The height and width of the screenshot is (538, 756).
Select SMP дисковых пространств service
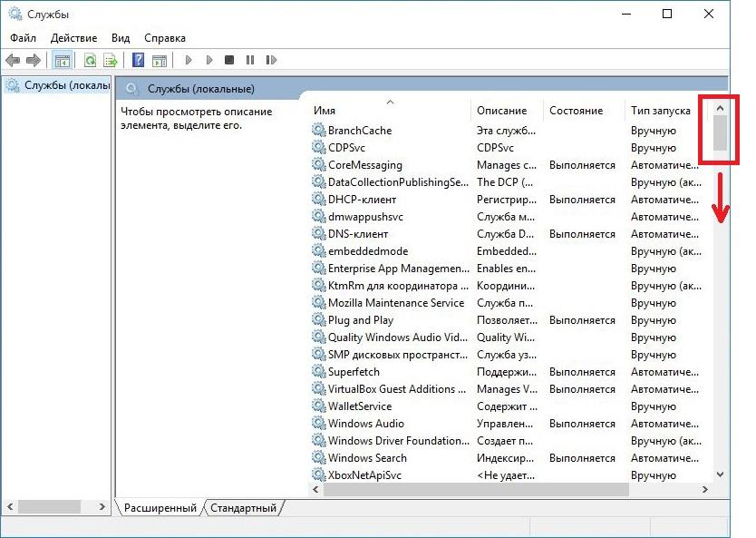(510, 355)
